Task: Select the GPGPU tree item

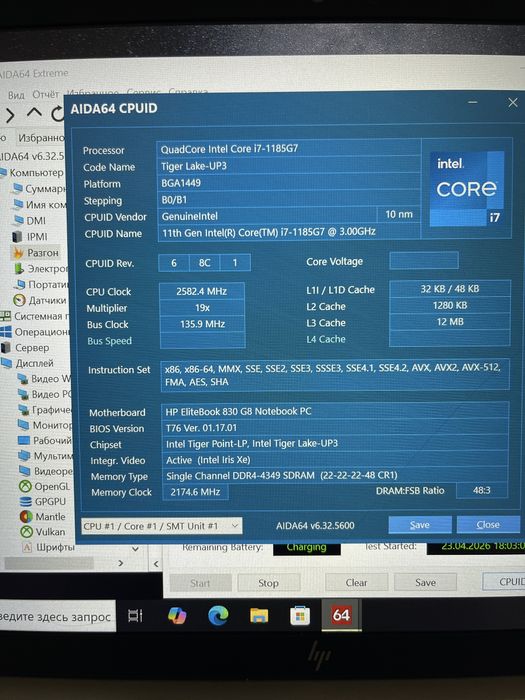Action: 50,502
